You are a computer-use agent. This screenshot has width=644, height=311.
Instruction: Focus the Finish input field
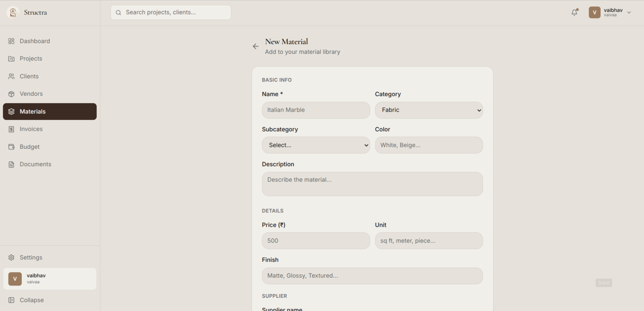[x=372, y=276]
